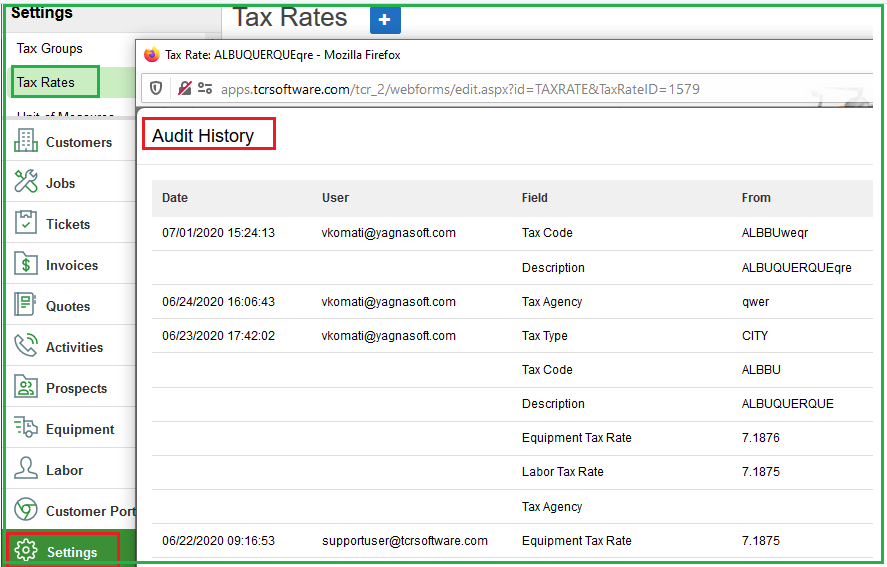Click the Equipment truck icon
This screenshot has height=567, width=887.
26,429
